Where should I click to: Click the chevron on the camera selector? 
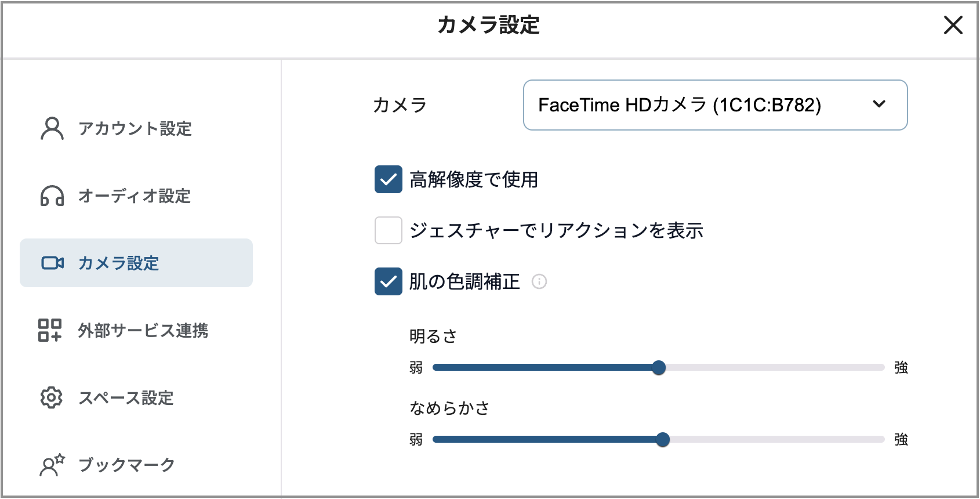(x=879, y=105)
